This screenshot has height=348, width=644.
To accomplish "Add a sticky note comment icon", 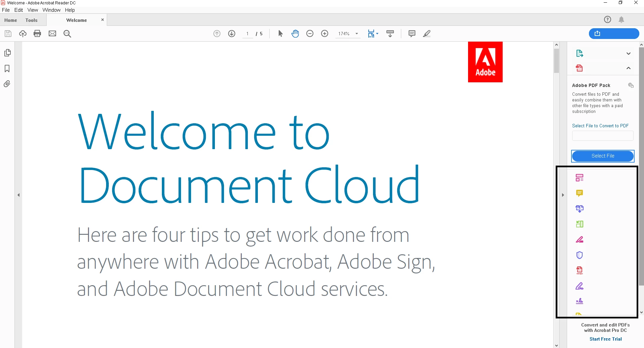I will [412, 34].
